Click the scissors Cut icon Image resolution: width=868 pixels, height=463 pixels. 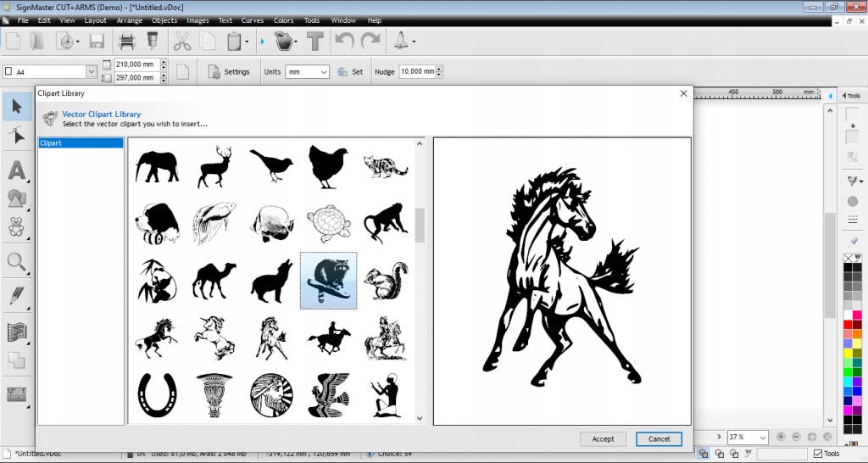(182, 41)
